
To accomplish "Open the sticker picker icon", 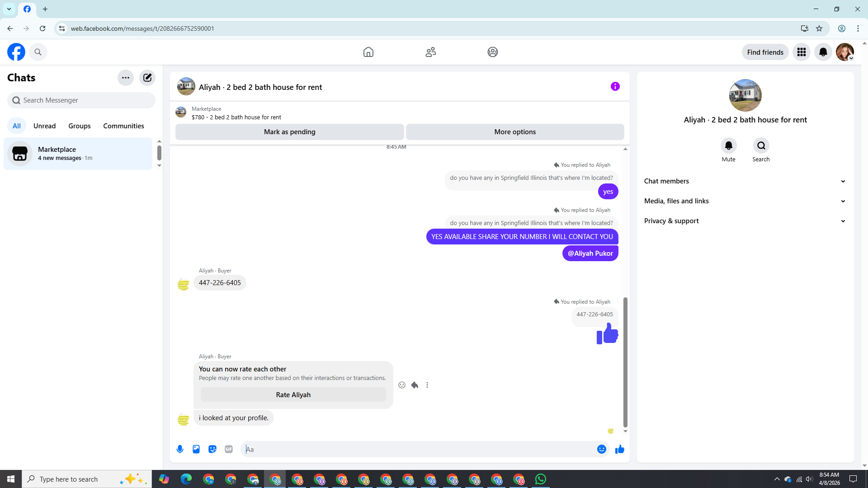I will tap(212, 449).
